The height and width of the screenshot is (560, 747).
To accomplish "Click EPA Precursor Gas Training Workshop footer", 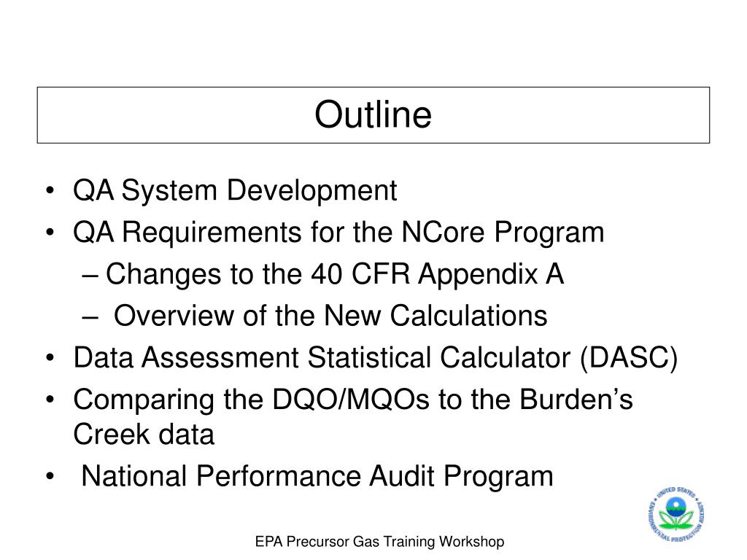I will [x=379, y=542].
